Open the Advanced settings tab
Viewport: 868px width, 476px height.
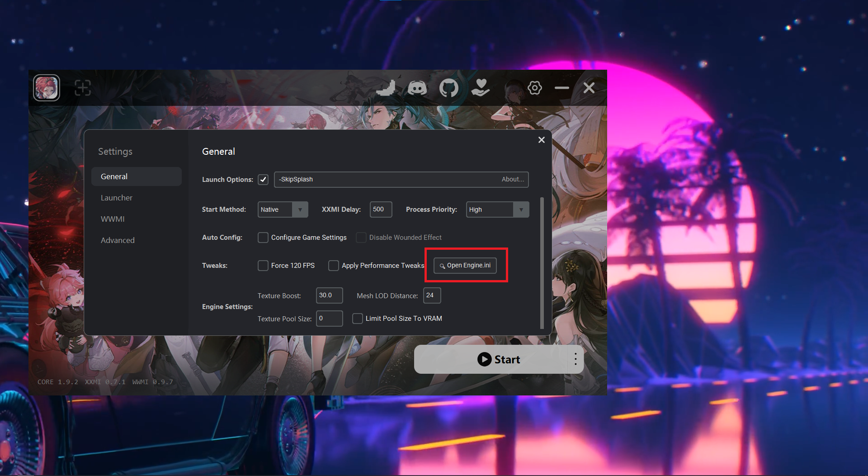click(137, 240)
